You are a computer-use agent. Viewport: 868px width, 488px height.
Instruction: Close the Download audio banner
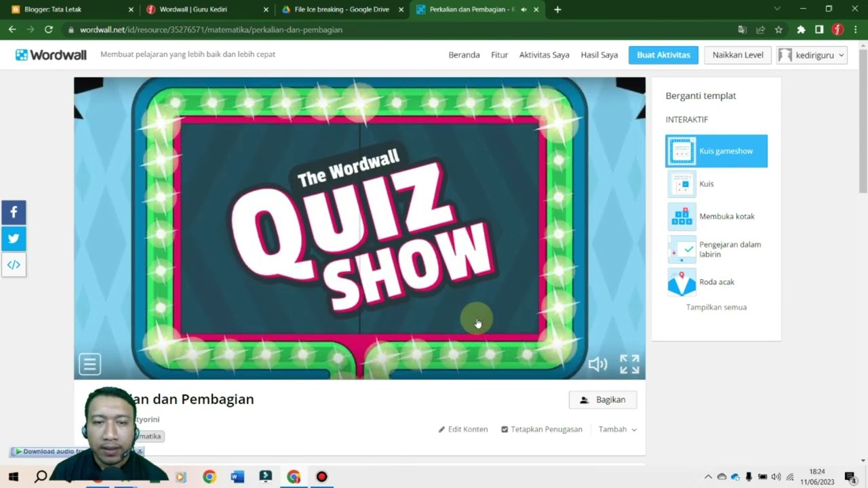click(x=140, y=451)
